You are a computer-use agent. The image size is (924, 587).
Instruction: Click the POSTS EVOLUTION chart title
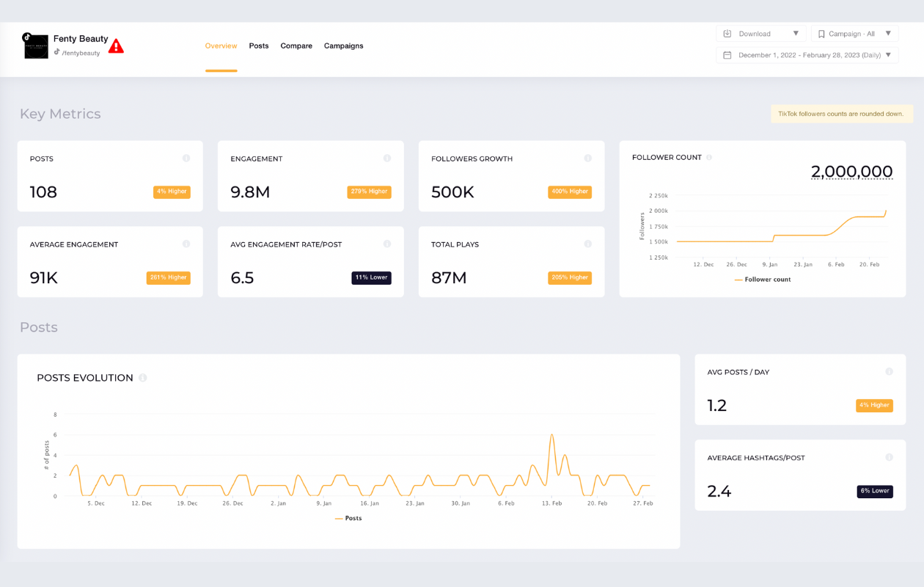[85, 378]
